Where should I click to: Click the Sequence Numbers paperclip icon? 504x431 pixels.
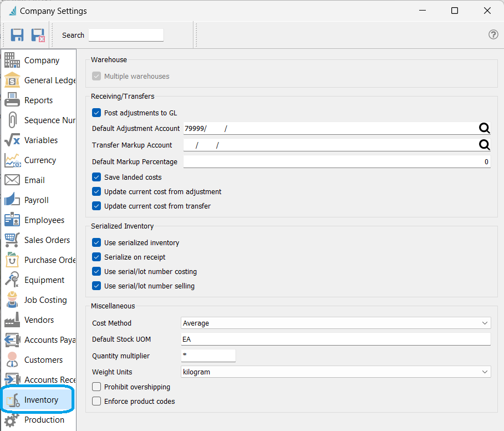12,120
